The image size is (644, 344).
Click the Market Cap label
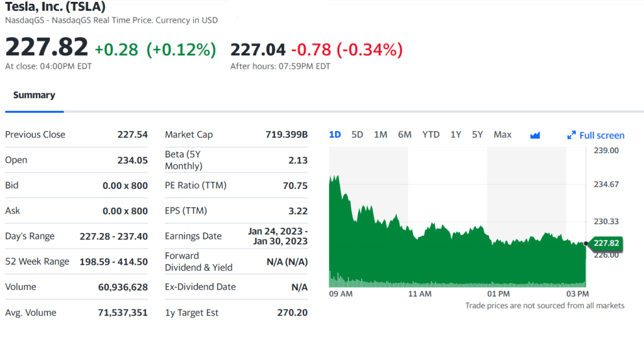pos(189,135)
